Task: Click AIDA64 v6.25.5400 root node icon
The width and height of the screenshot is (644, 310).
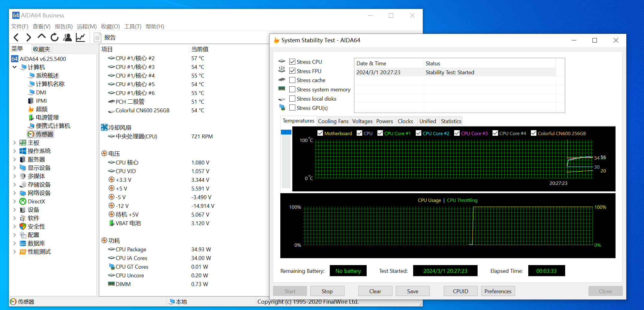Action: (x=15, y=59)
